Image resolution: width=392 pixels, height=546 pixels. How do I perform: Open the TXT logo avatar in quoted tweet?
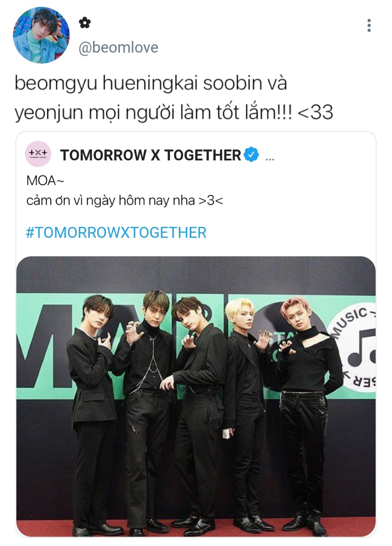pyautogui.click(x=38, y=154)
